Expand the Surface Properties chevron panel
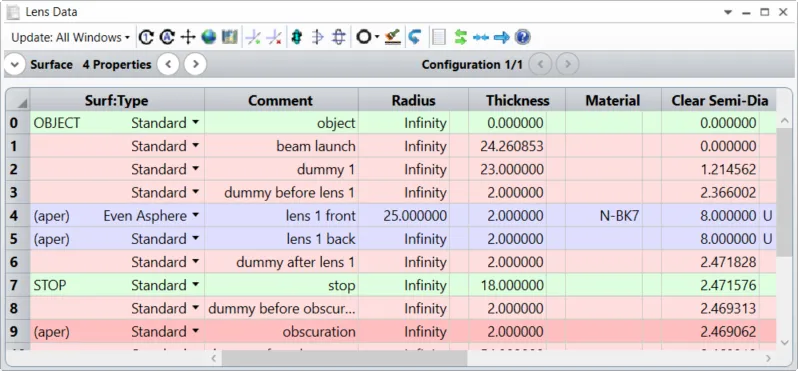Viewport: 798px width, 371px height. [x=15, y=65]
